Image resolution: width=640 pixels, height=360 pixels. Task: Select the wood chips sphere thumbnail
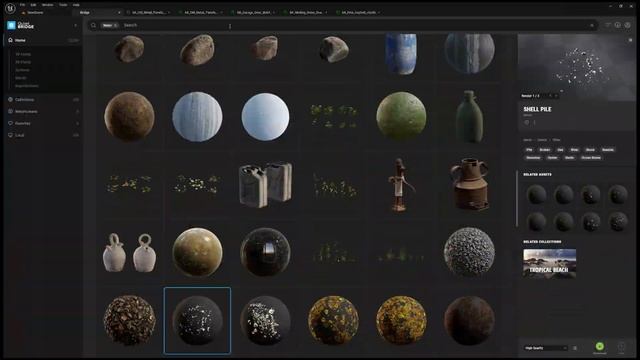(129, 320)
